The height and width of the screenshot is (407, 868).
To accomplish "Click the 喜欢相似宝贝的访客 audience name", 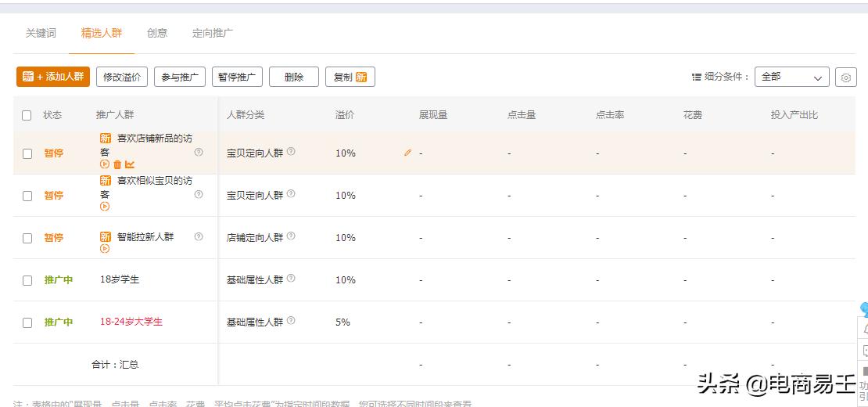I will pos(146,187).
